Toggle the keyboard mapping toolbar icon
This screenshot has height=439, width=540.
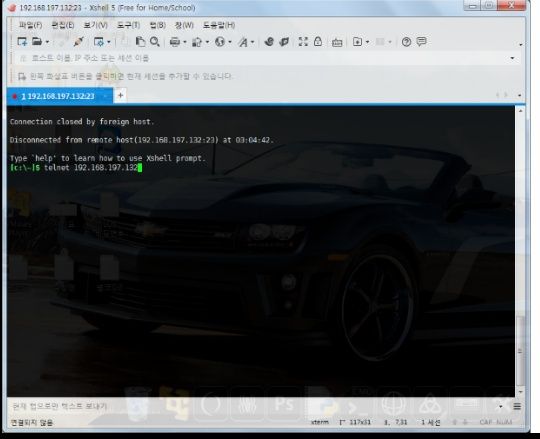coord(337,42)
